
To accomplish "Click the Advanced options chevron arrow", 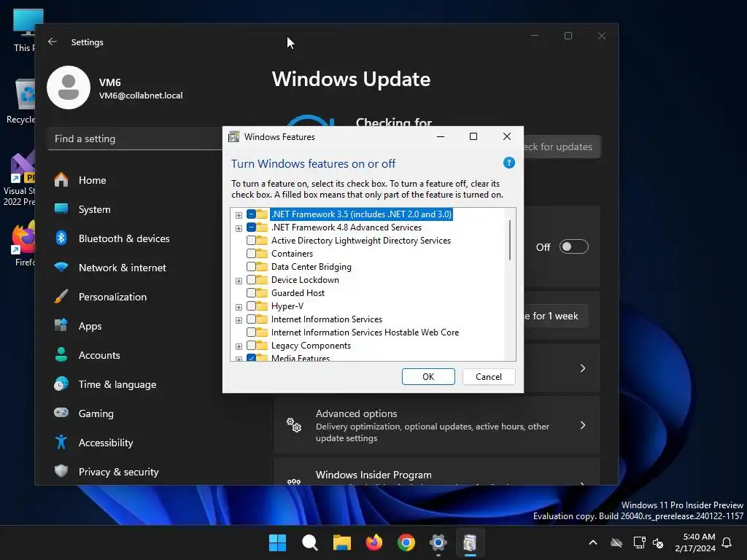I will tap(583, 425).
